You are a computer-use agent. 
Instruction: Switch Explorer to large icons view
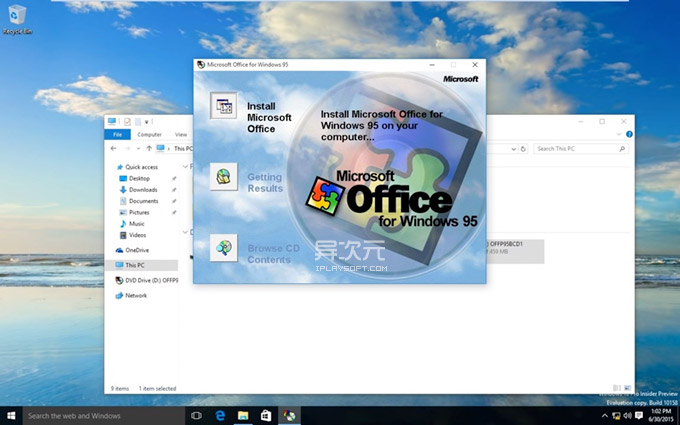tap(628, 388)
